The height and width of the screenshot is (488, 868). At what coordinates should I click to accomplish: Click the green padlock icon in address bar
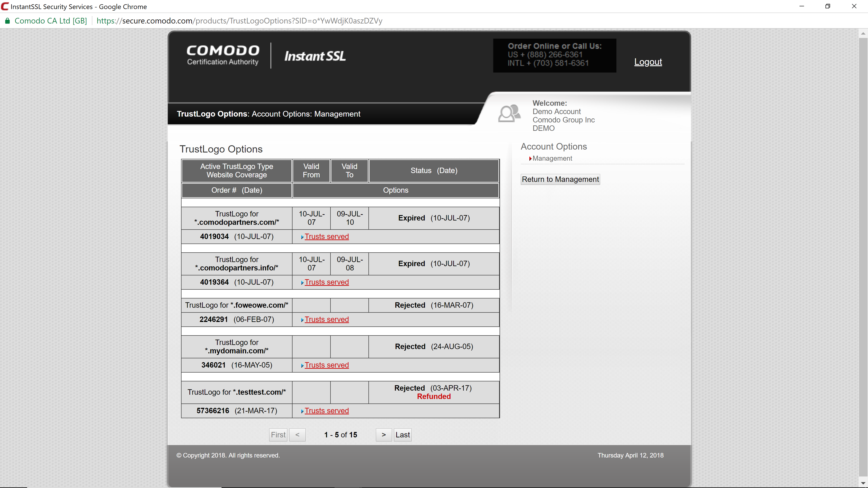pyautogui.click(x=7, y=21)
